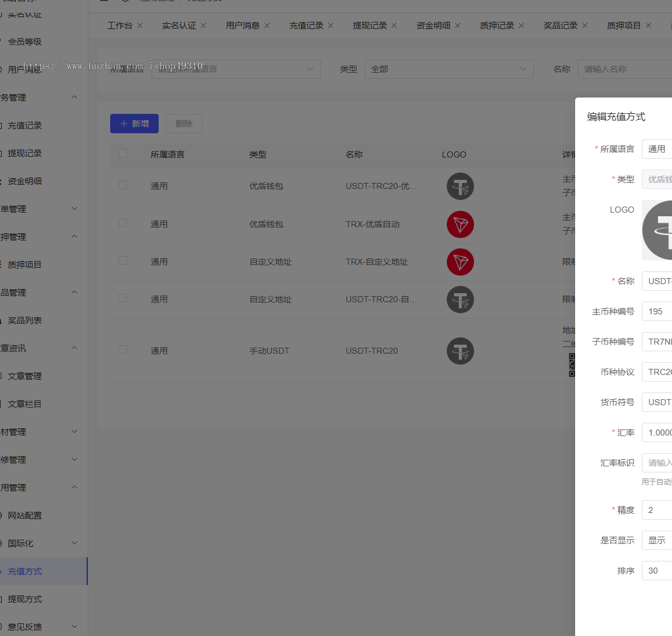Collapse the 押管理 sidebar group
Screen dimensions: 672x636
tap(74, 237)
